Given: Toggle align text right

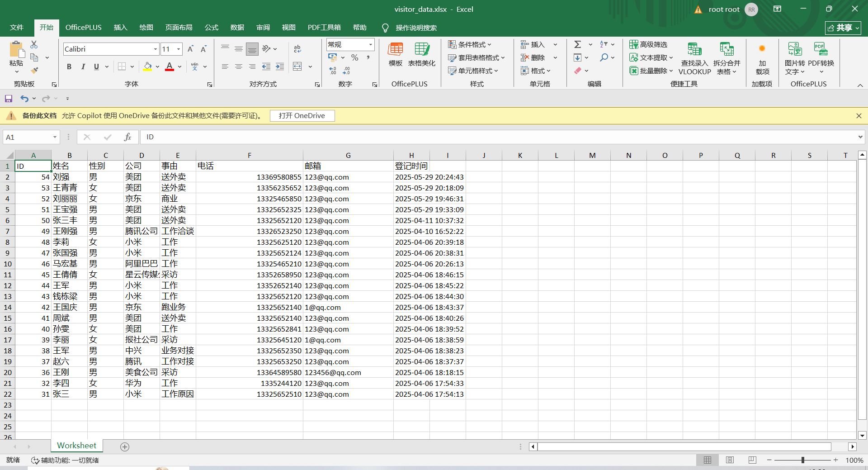Looking at the screenshot, I should tap(252, 66).
